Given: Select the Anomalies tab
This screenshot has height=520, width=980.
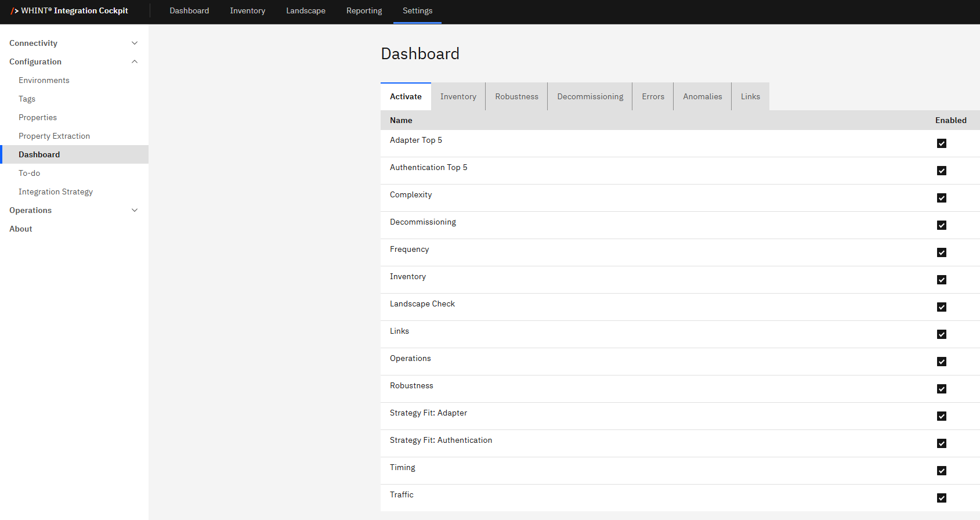Looking at the screenshot, I should (x=702, y=97).
